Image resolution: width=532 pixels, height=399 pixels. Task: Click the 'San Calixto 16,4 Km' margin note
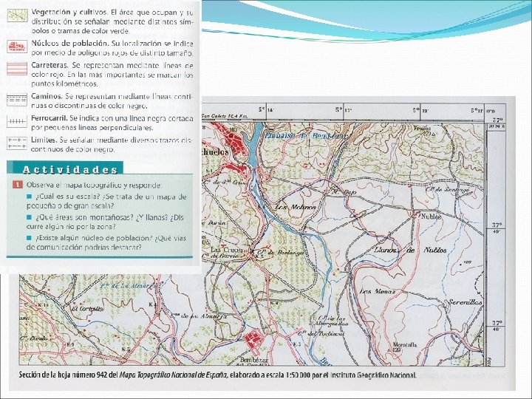[x=225, y=116]
